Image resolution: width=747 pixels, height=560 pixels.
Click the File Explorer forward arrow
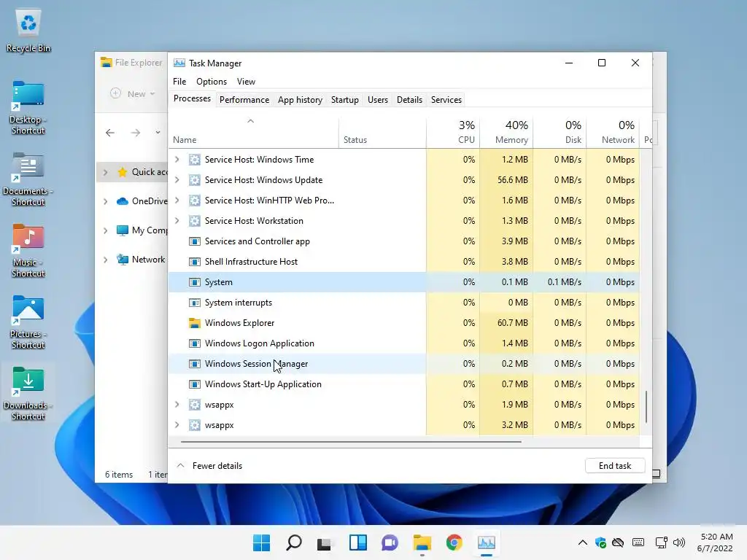pos(136,133)
